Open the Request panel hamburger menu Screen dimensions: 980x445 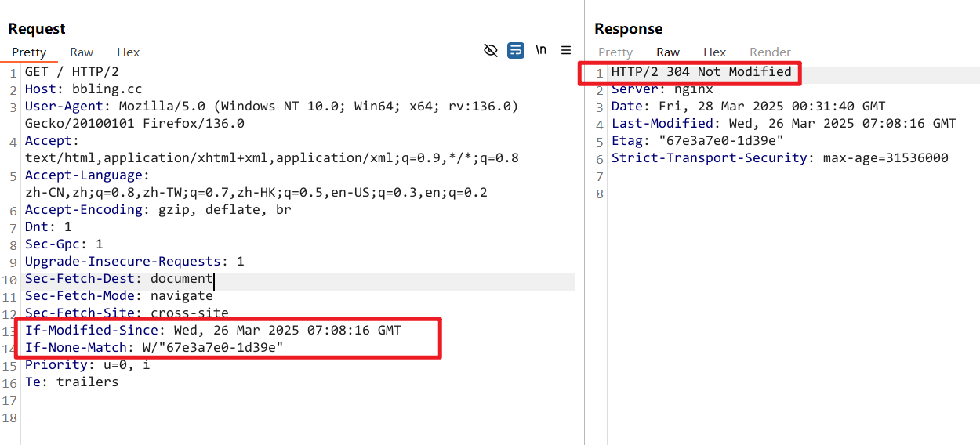tap(566, 51)
